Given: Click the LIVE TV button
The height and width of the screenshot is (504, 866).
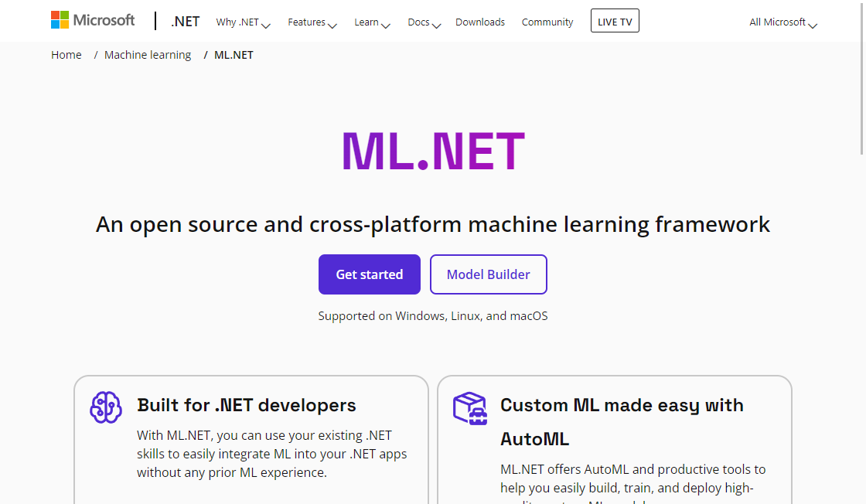Looking at the screenshot, I should point(615,22).
